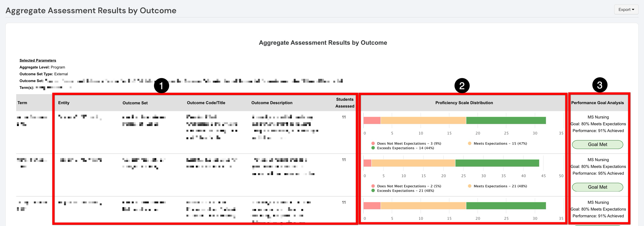Viewport: 644px width, 226px height.
Task: Click third row's pink bar segment
Action: click(x=372, y=206)
